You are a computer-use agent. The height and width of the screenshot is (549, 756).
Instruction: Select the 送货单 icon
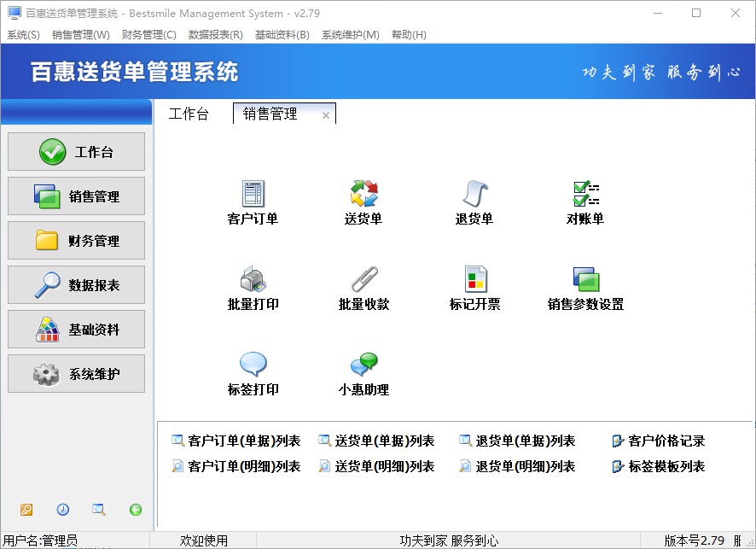(x=363, y=201)
